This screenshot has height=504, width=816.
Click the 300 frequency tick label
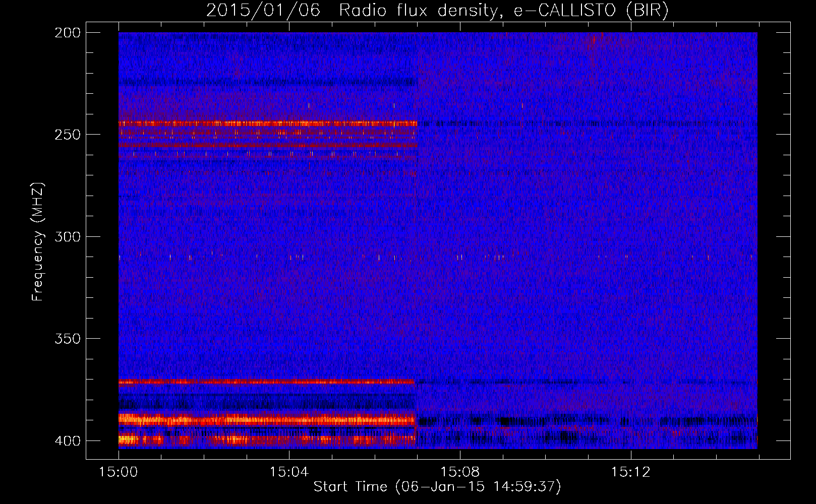coord(68,236)
